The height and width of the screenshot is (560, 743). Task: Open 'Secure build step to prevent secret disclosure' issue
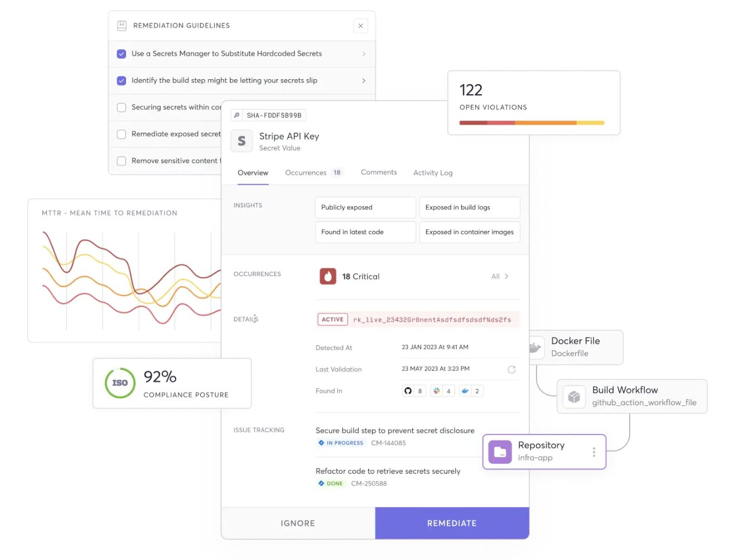point(395,431)
